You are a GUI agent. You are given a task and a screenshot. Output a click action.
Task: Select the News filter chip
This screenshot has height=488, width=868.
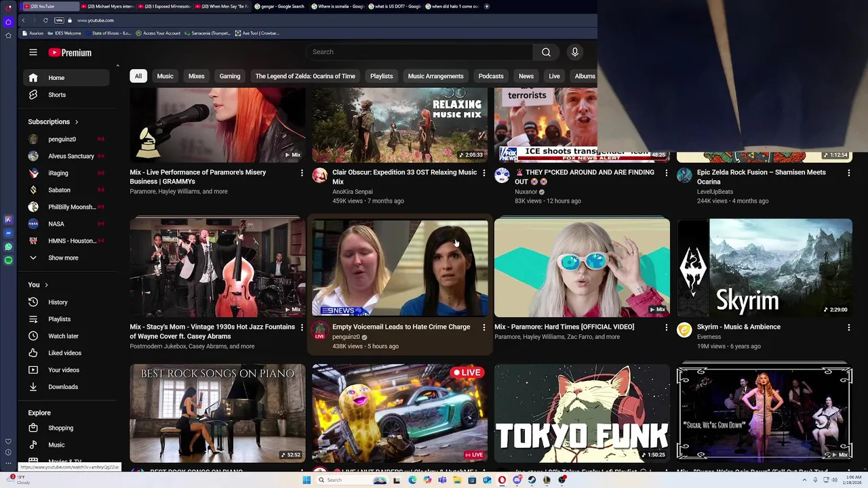click(526, 76)
